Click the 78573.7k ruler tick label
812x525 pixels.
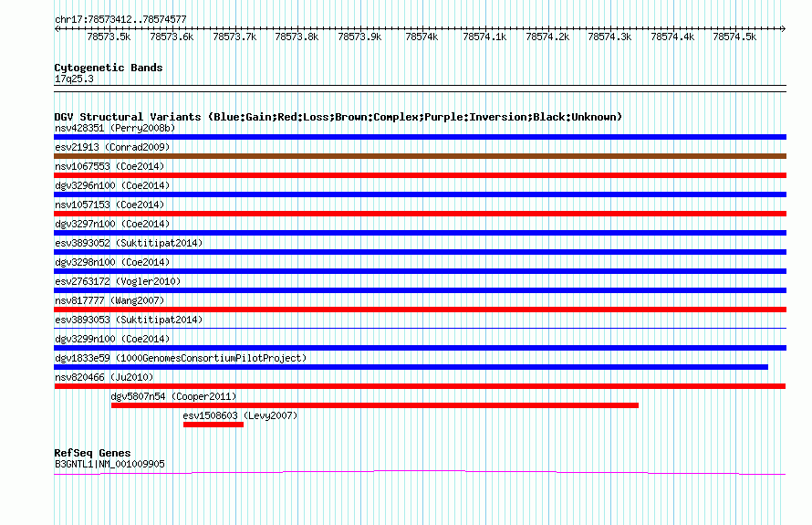(x=234, y=37)
